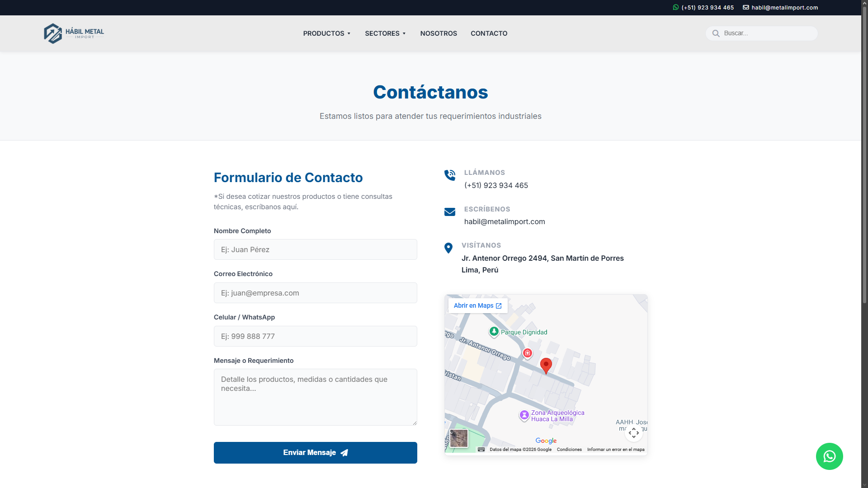Expand the SECTORES dropdown

(385, 33)
